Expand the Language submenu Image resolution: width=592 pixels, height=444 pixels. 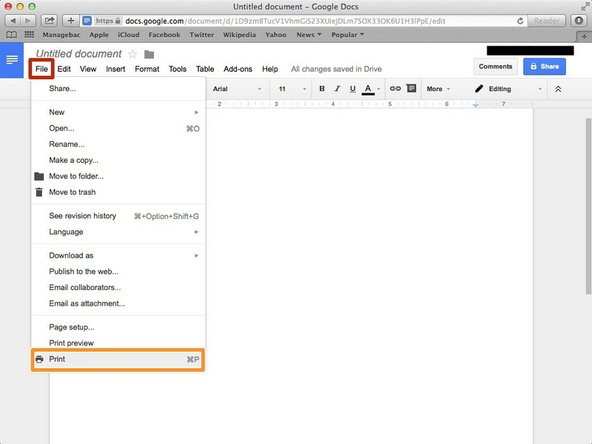click(118, 232)
